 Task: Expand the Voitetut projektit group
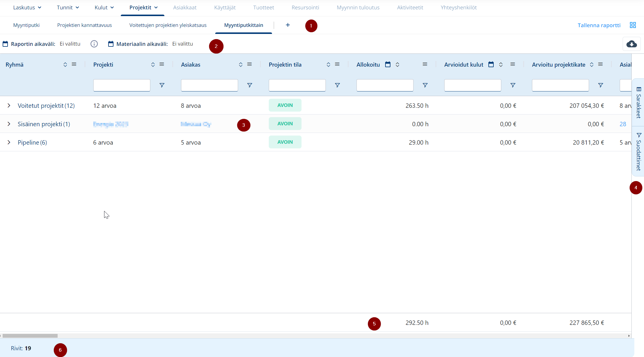click(9, 105)
